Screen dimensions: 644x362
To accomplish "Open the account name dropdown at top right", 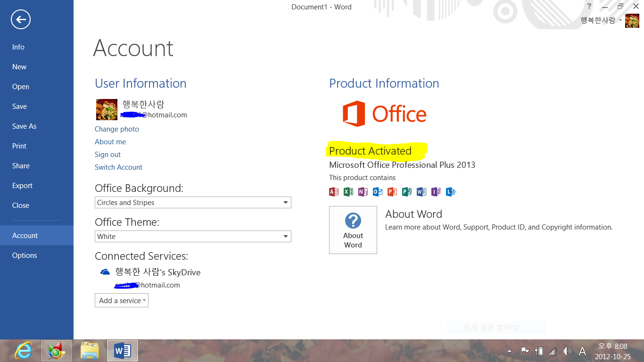I will tap(601, 20).
